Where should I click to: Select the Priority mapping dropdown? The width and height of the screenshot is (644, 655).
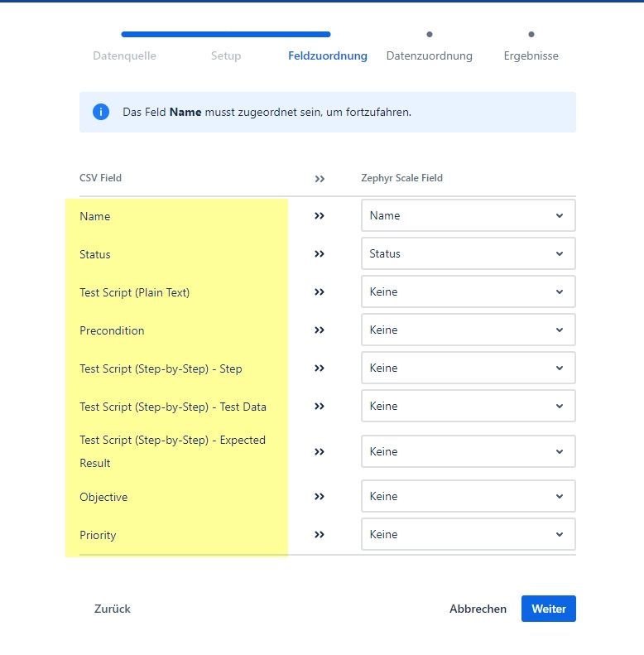468,534
